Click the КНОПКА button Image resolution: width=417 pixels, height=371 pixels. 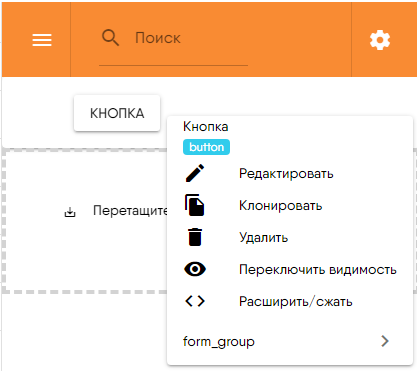click(117, 113)
